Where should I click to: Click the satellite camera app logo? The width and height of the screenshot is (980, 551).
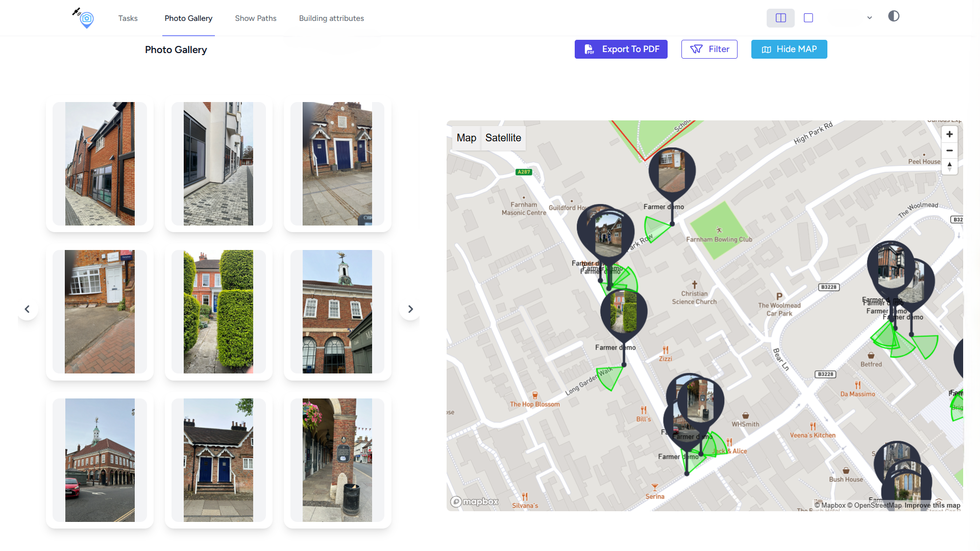click(84, 18)
